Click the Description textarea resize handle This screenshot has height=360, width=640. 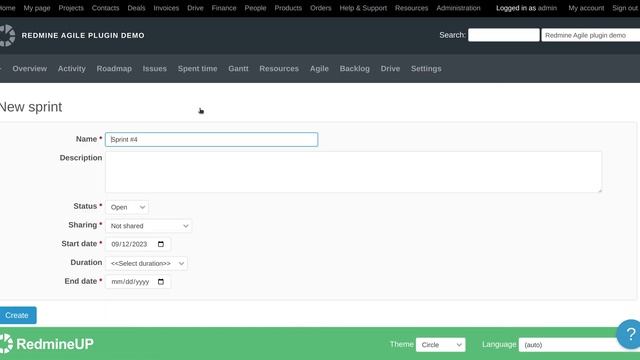(599, 190)
